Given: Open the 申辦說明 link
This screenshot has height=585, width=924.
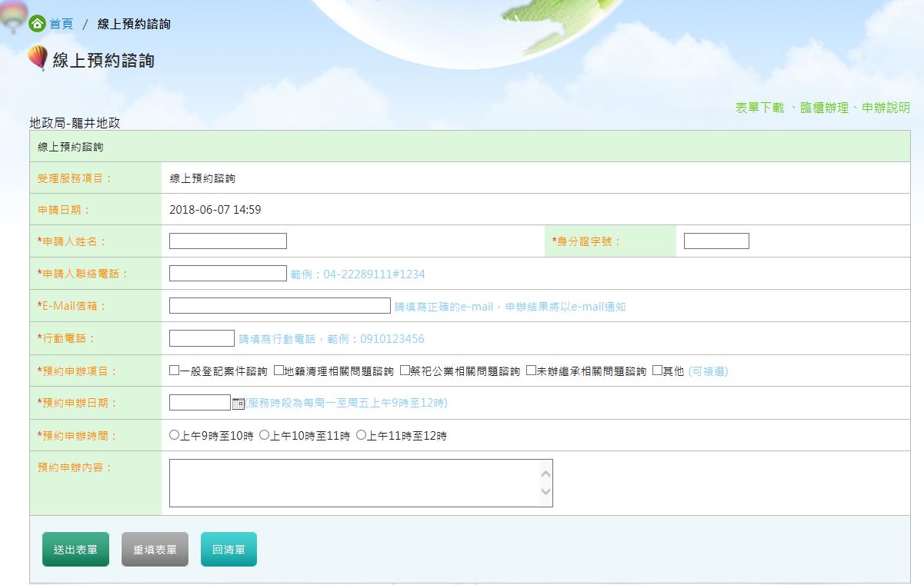Looking at the screenshot, I should pyautogui.click(x=886, y=108).
